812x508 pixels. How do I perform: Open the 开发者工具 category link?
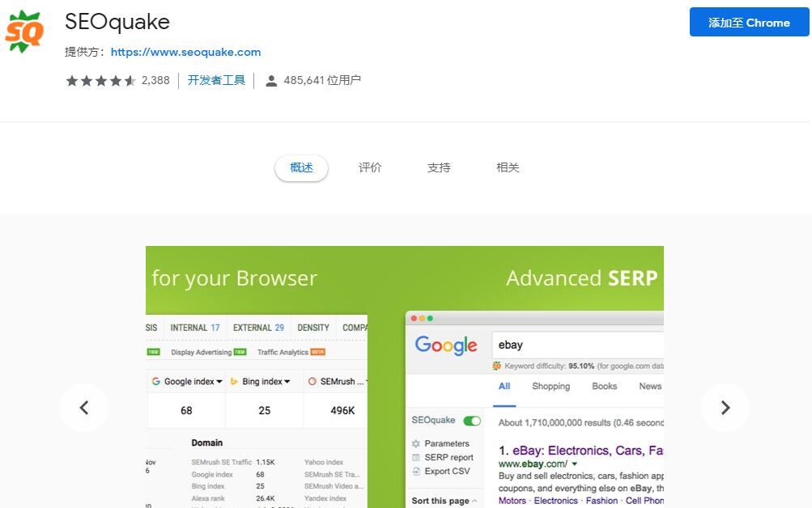(216, 80)
